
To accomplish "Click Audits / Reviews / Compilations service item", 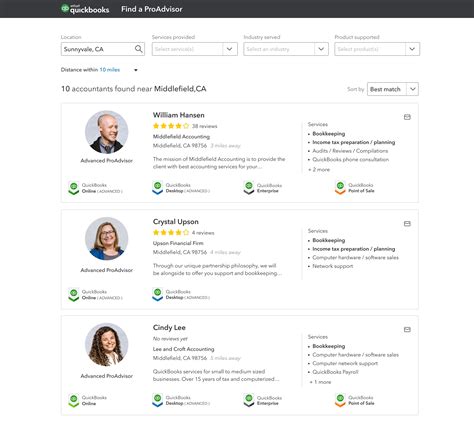I will pos(350,151).
